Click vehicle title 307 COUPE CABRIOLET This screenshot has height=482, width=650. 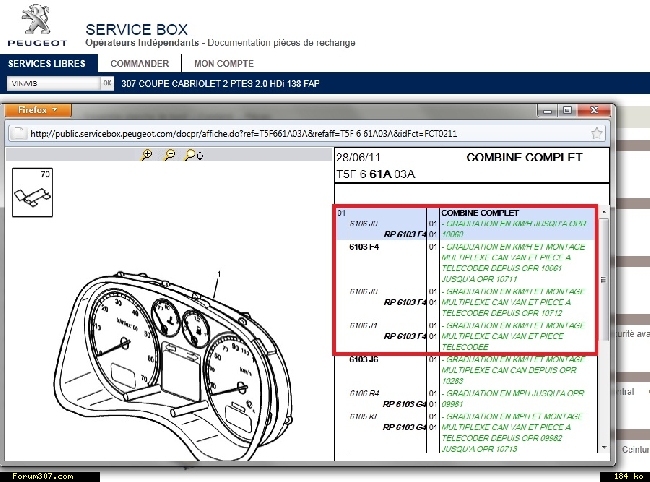coord(220,83)
